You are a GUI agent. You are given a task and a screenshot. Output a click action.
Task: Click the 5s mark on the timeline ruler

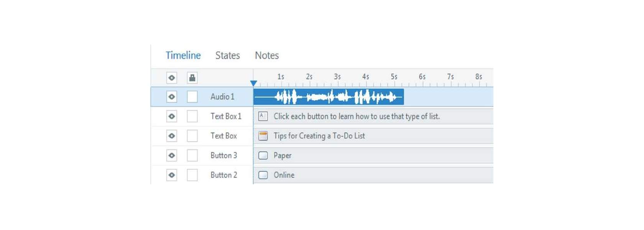[x=394, y=77]
